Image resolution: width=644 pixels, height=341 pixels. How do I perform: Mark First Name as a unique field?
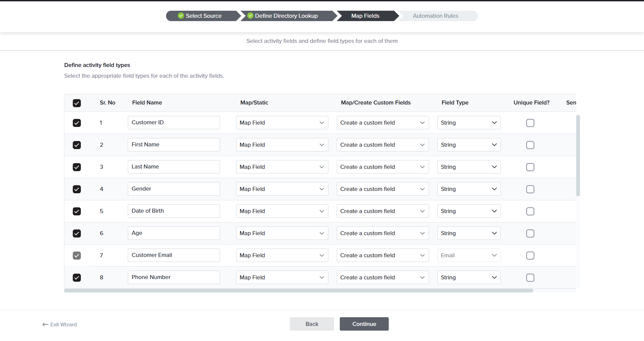530,145
